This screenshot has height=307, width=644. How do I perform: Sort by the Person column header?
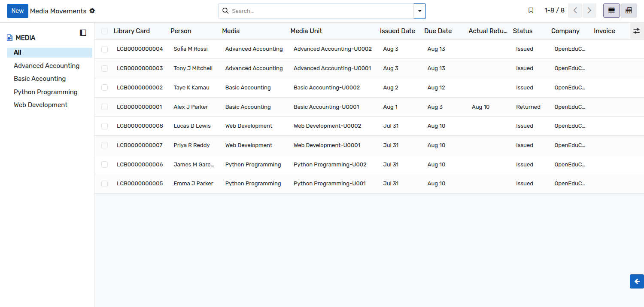(x=181, y=31)
